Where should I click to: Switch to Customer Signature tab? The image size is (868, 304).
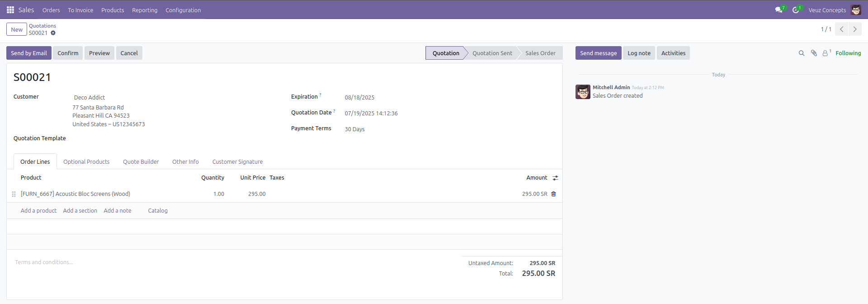[237, 162]
